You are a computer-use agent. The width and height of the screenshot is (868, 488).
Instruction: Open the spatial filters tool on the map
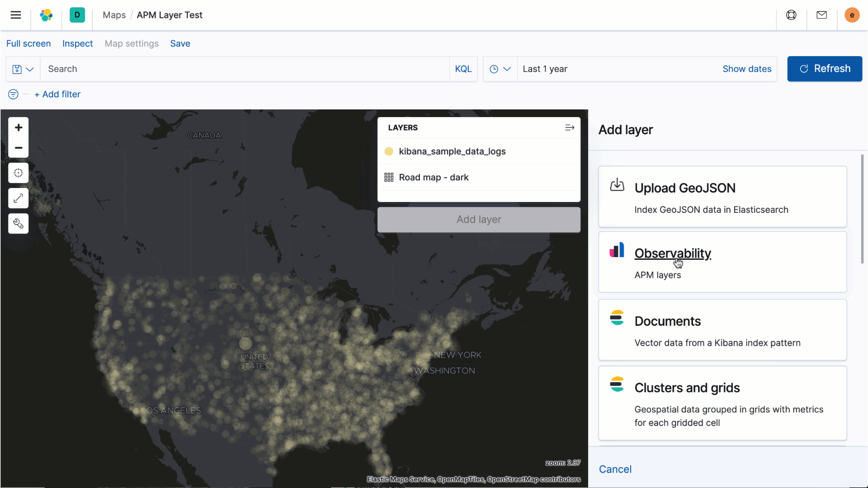coord(18,223)
